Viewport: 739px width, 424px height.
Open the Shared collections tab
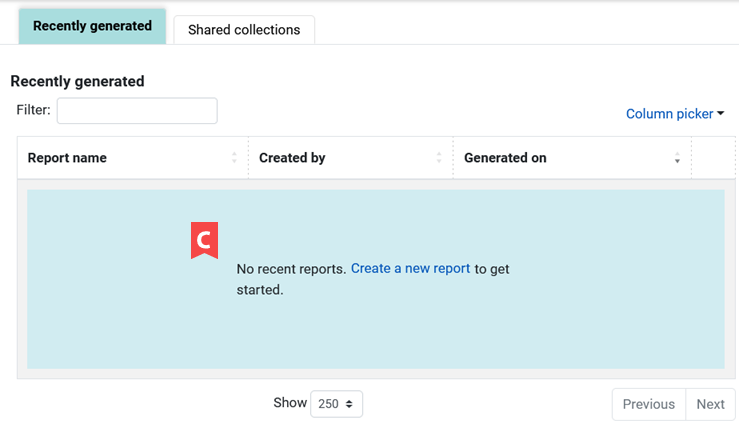coord(244,30)
